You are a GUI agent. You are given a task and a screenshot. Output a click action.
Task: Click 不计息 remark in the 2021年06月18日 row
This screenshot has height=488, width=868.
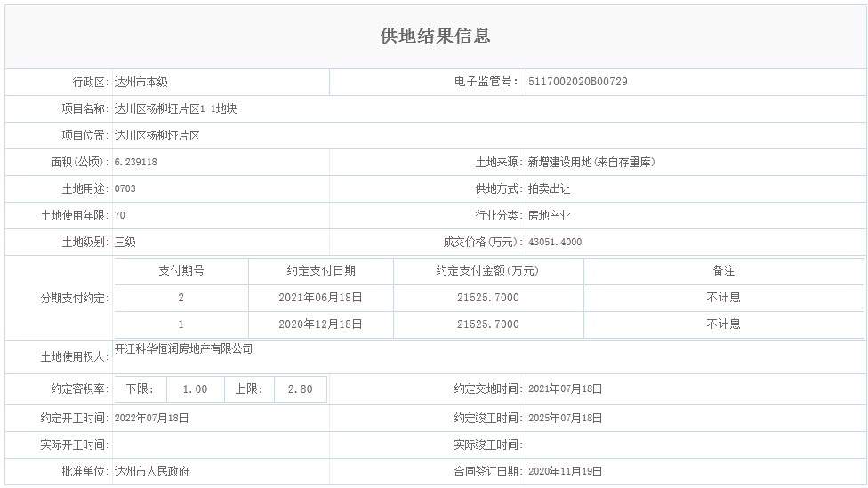pos(724,298)
